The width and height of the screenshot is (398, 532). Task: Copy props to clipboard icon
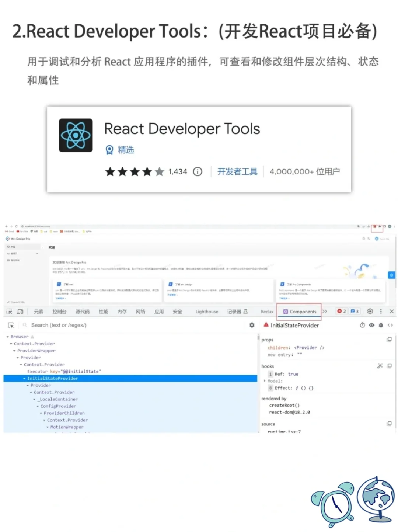coord(389,339)
